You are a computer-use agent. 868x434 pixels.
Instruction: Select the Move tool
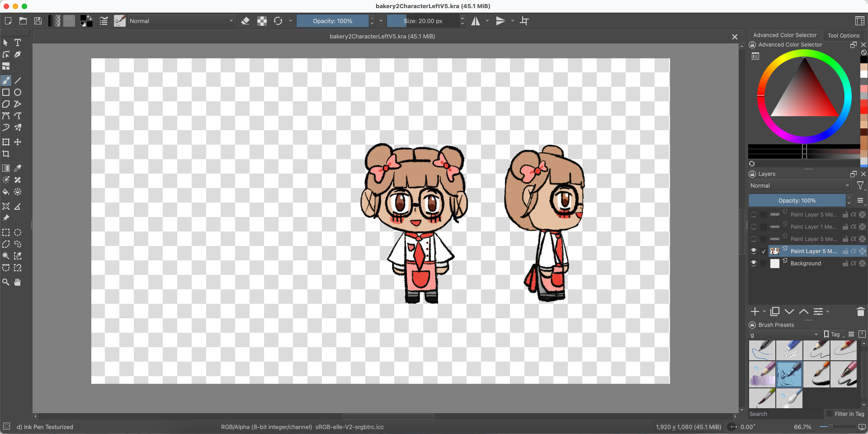point(18,142)
